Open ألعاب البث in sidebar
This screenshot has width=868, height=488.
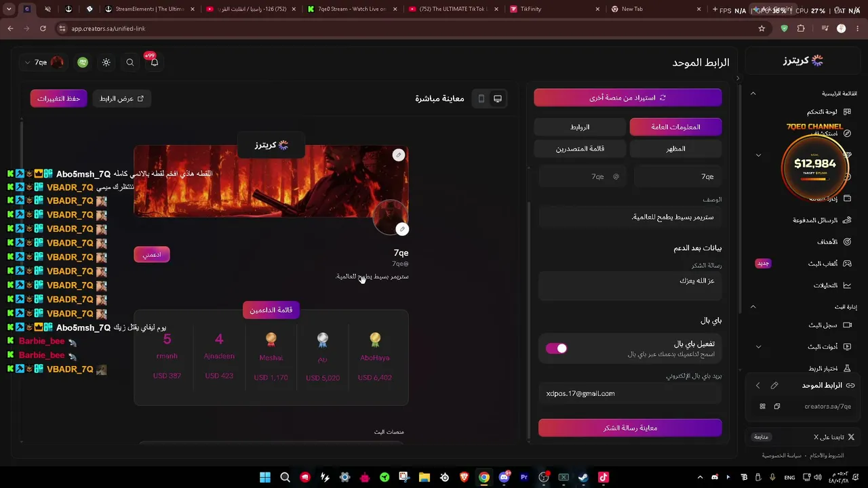coord(829,264)
